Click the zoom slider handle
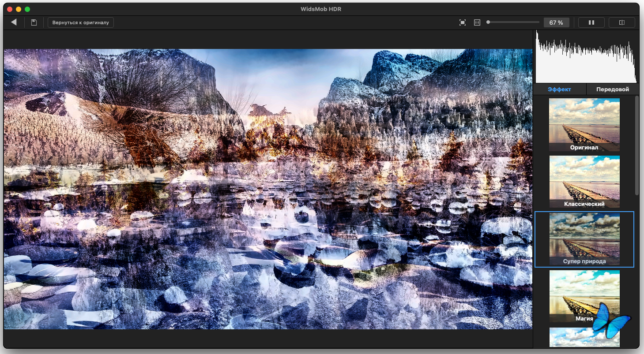The height and width of the screenshot is (354, 644). coord(488,22)
